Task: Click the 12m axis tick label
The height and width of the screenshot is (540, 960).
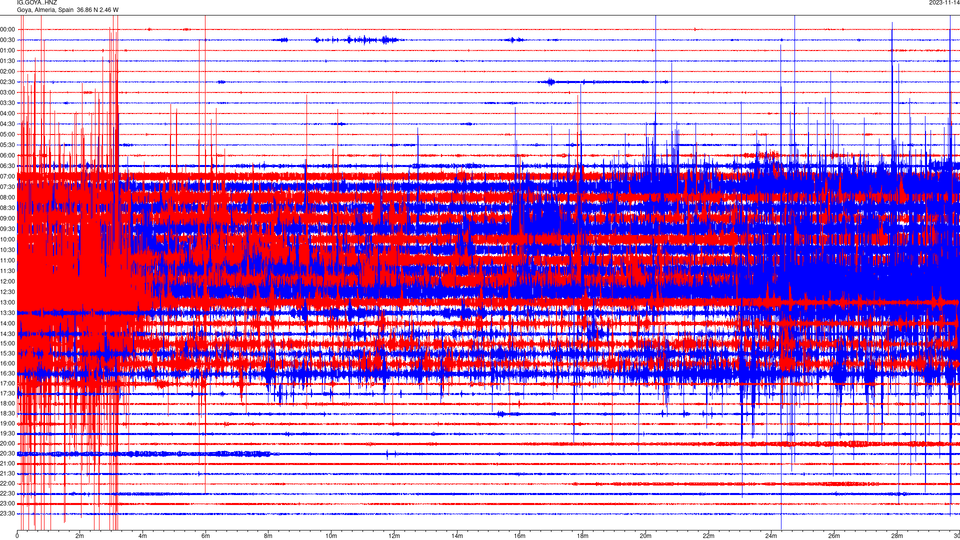Action: coord(394,536)
